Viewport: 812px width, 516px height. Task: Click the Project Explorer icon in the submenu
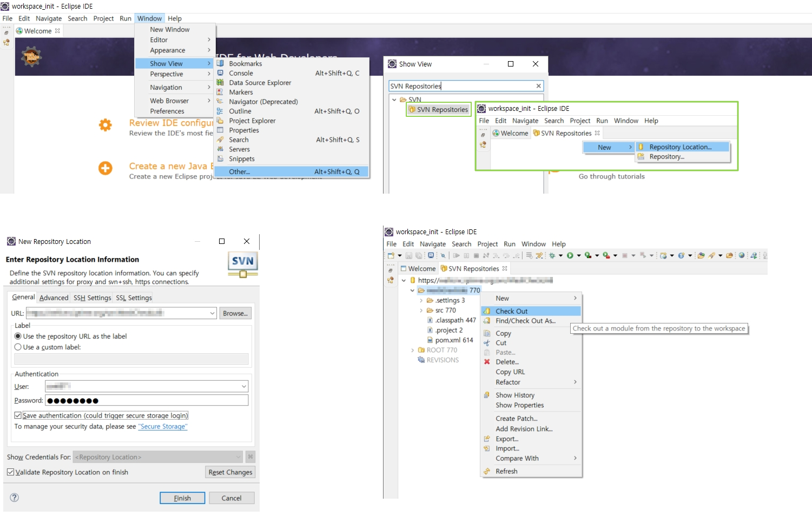pyautogui.click(x=220, y=121)
